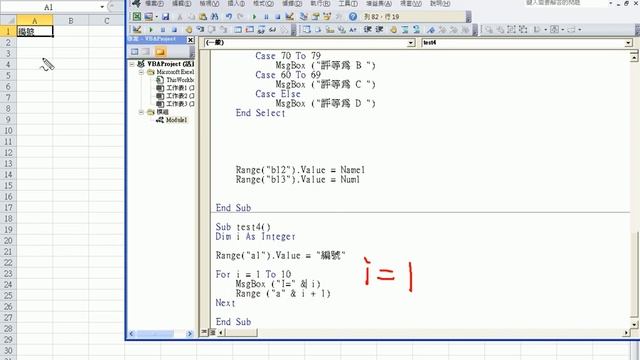Collapse the VBAProject root node
Screen dimensions: 640x360
point(132,64)
